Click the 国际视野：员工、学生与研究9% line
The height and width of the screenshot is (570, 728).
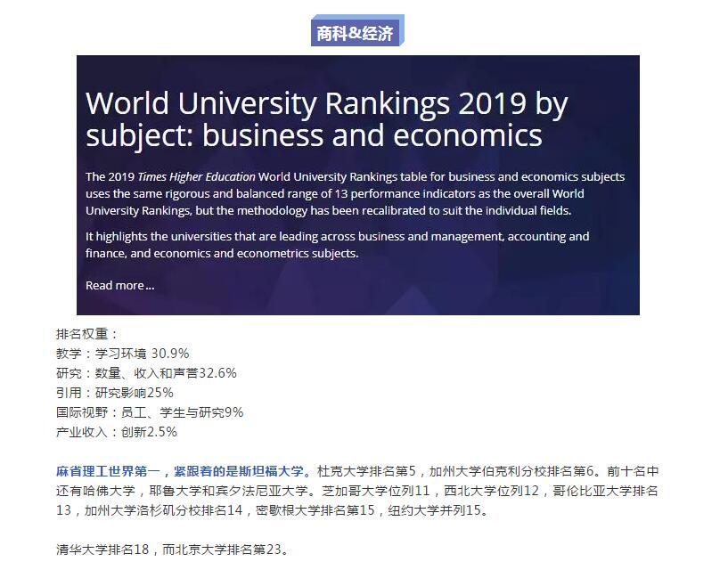[149, 412]
